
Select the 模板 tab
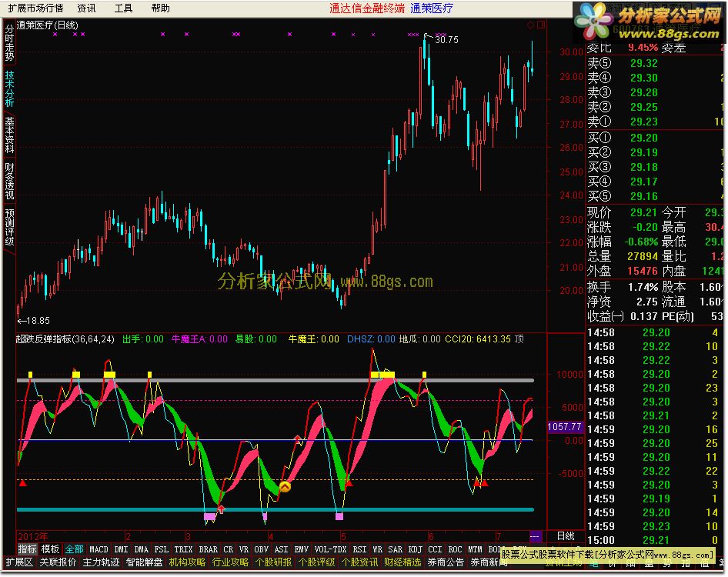[x=50, y=549]
